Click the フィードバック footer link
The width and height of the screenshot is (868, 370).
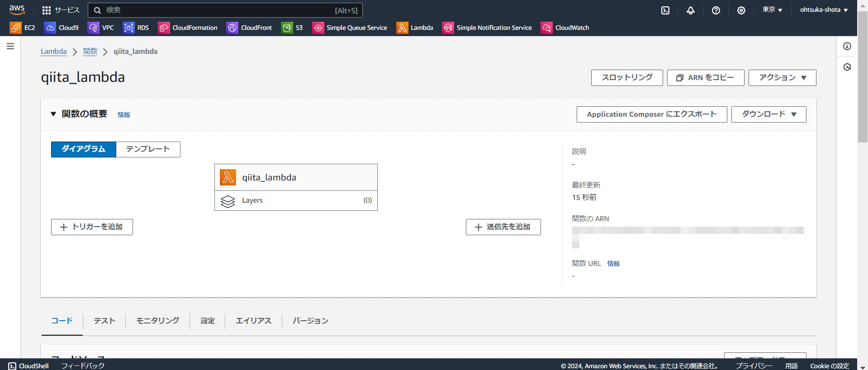pos(83,365)
